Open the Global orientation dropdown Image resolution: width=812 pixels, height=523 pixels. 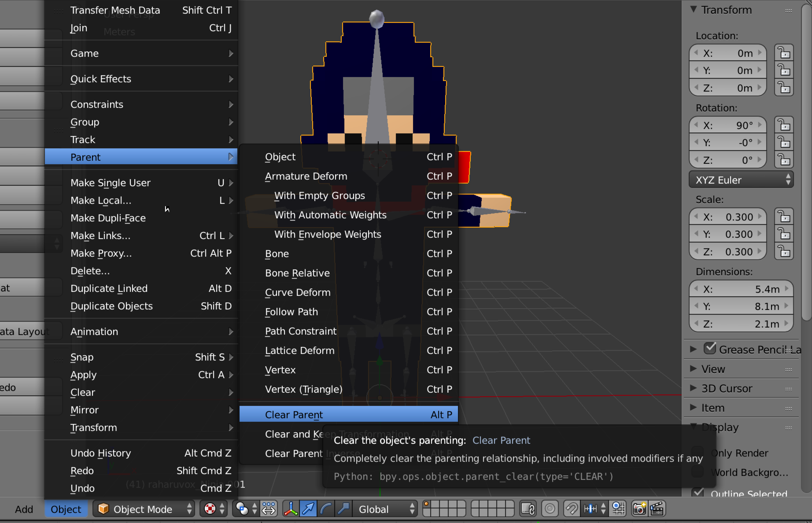386,509
